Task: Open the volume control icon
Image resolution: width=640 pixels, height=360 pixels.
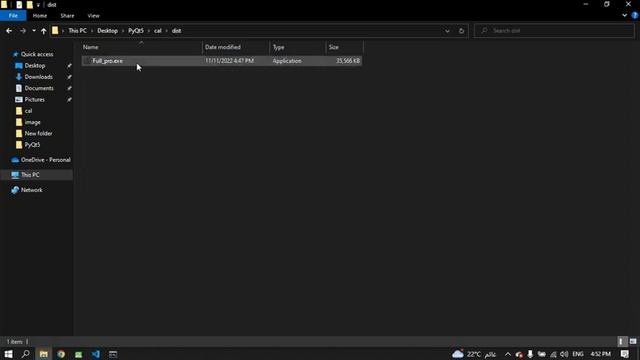Action: (564, 354)
